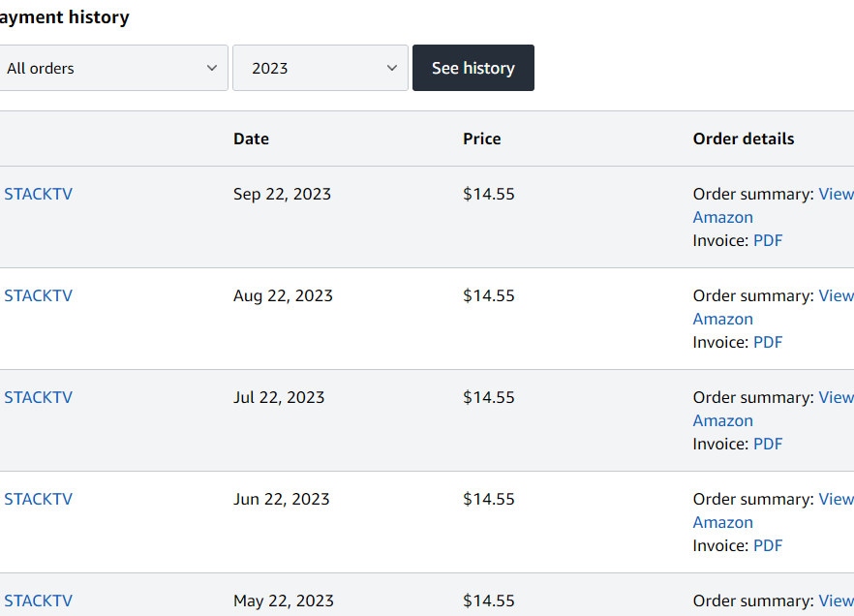Open STACKTV entry dated Aug 22, 2023

coord(39,295)
